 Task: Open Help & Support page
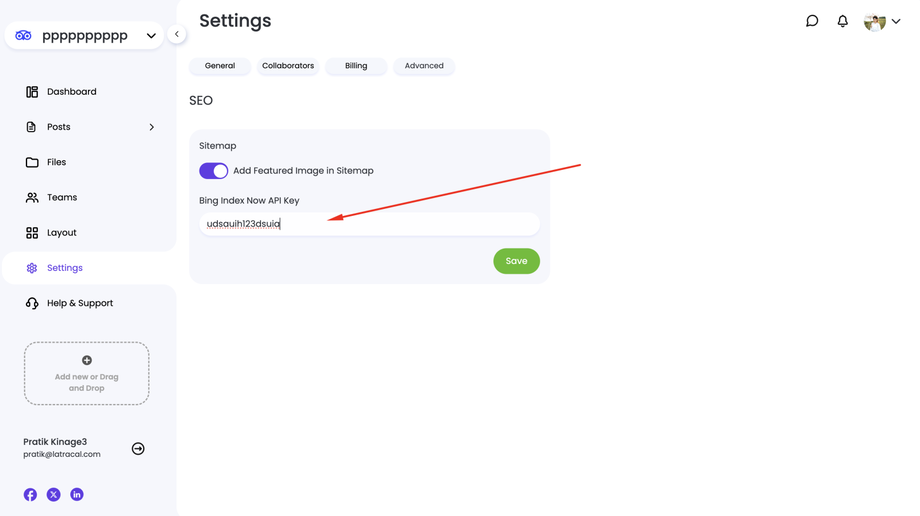point(80,303)
